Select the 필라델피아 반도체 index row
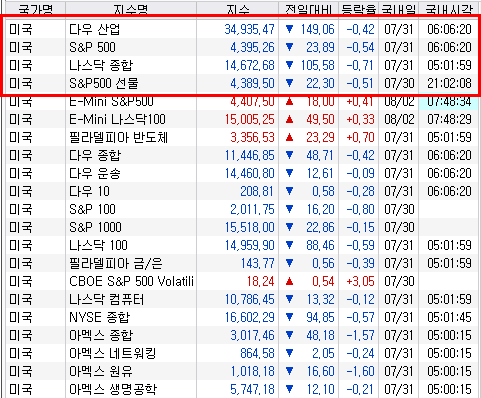Screen dimensions: 481x398 click(242, 137)
